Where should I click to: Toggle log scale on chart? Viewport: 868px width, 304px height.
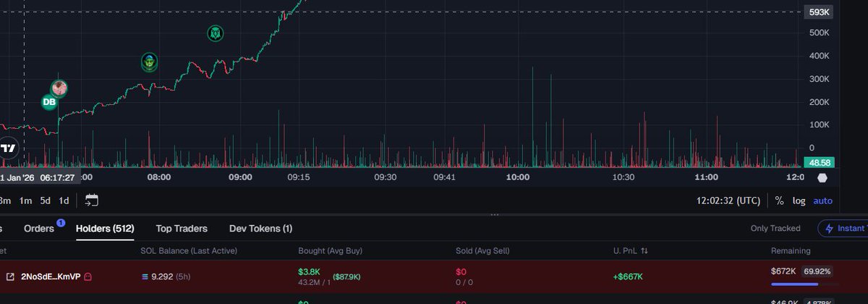[x=799, y=200]
